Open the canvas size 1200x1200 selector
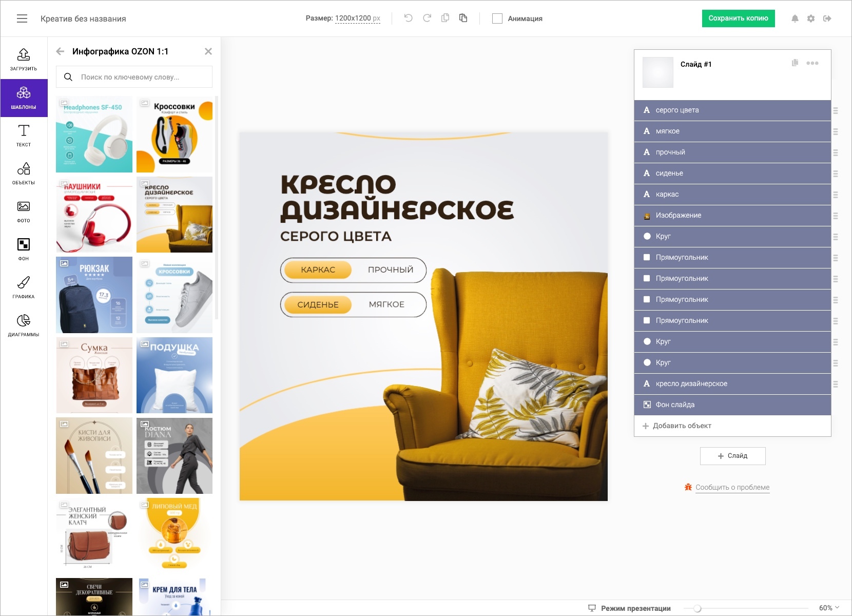This screenshot has width=852, height=616. click(x=357, y=18)
